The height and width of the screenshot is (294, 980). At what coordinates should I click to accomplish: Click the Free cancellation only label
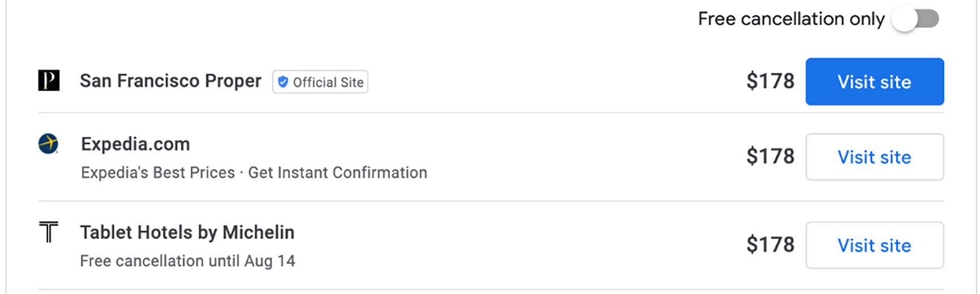pos(790,19)
